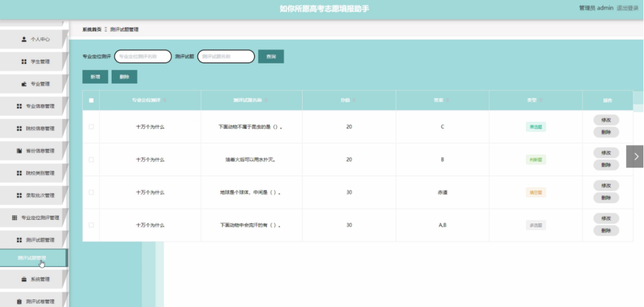Click the 删除 button next to 新增
This screenshot has height=307, width=644.
(x=124, y=77)
